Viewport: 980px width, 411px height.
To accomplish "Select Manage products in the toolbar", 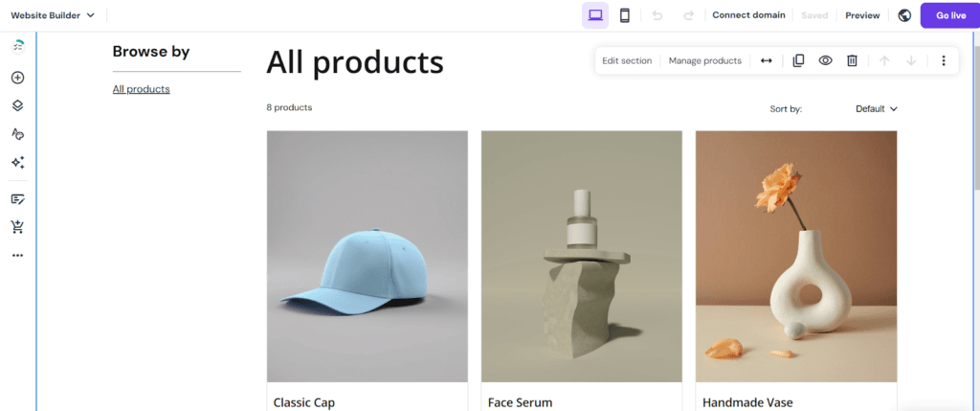I will 705,60.
